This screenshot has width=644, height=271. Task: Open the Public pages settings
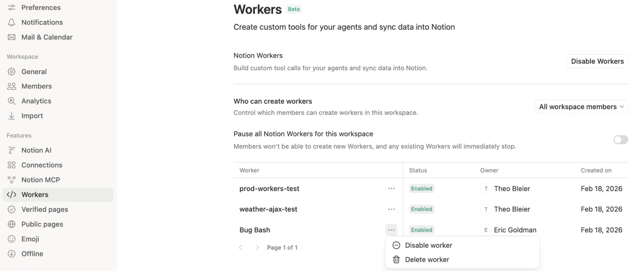(x=58, y=224)
